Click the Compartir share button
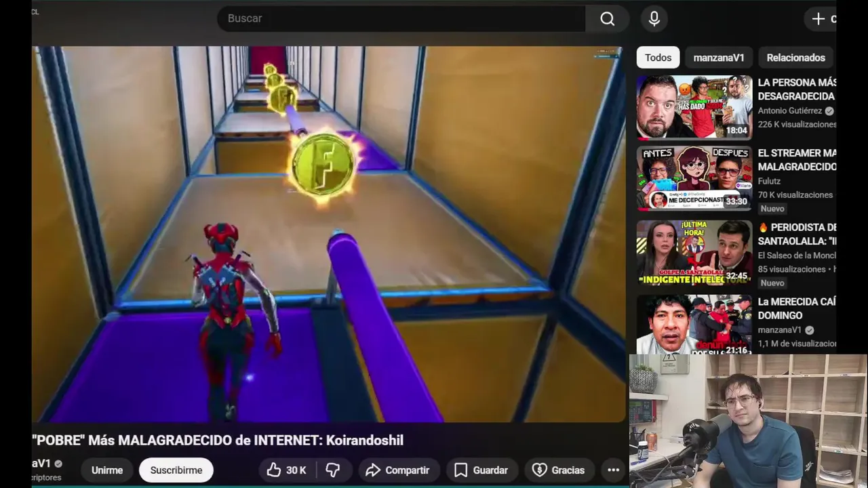 [397, 470]
